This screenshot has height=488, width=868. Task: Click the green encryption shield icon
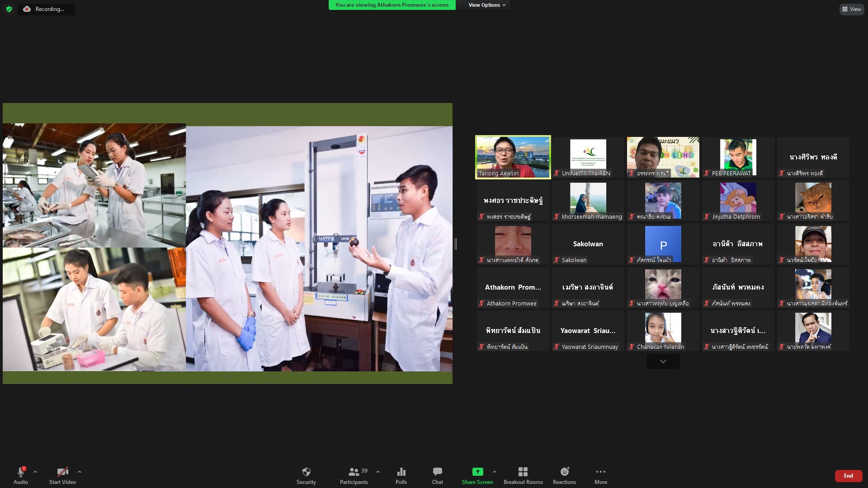(9, 9)
